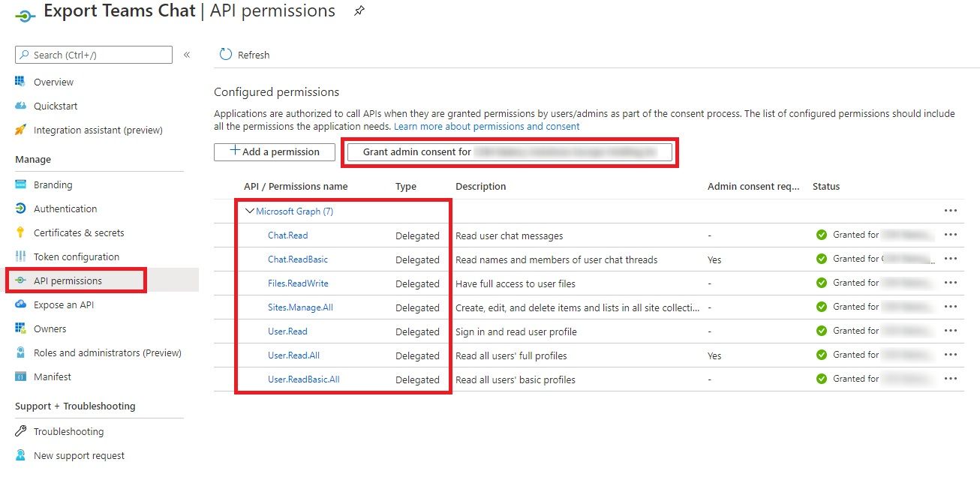
Task: Open the User.Read permission link
Action: click(x=287, y=331)
